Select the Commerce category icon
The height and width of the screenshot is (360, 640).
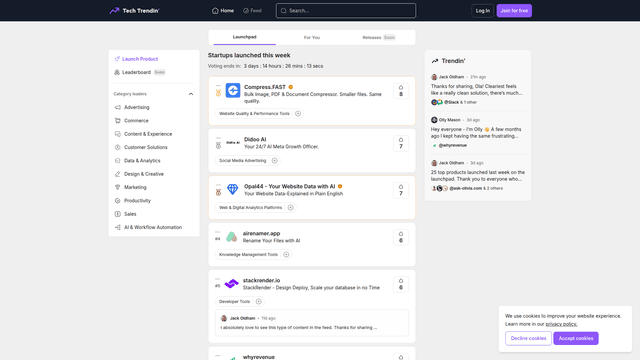pos(118,121)
